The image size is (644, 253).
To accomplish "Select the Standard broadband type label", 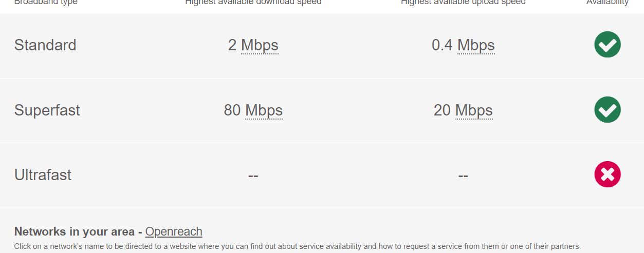I will (45, 45).
